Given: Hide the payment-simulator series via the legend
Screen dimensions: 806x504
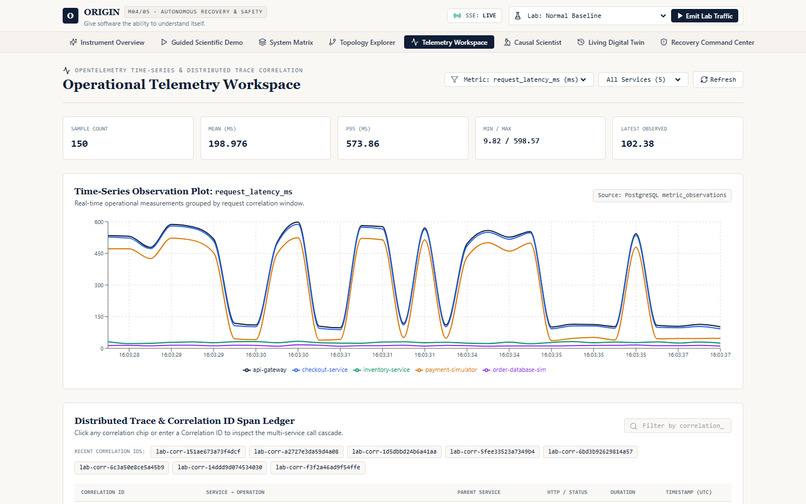Looking at the screenshot, I should click(x=446, y=370).
